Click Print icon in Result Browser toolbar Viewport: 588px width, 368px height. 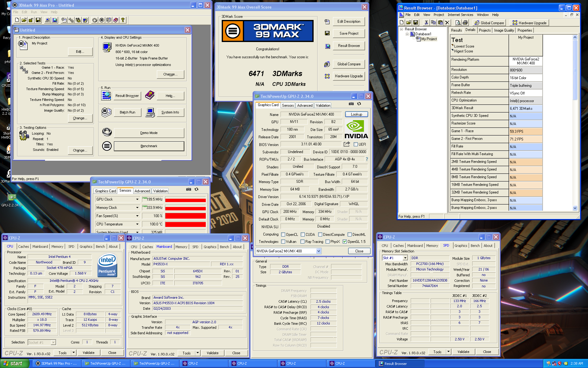[x=465, y=22]
